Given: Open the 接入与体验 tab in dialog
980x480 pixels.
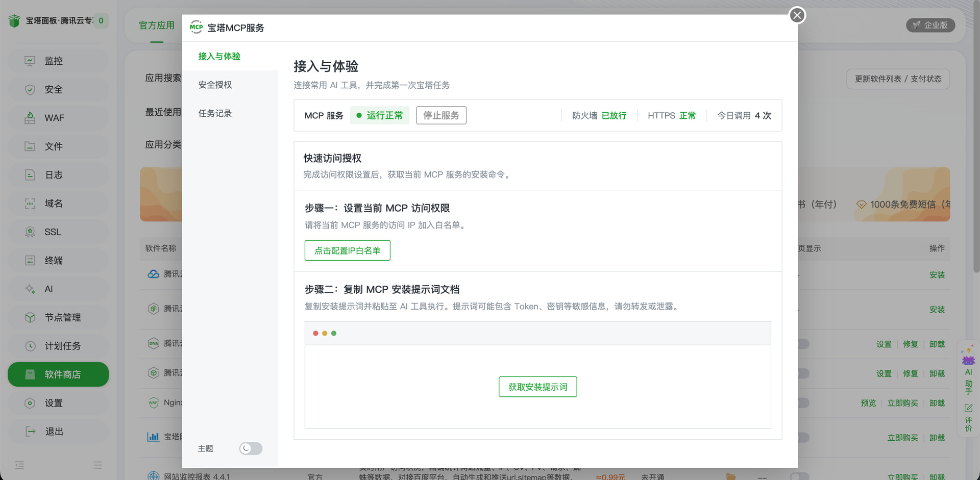Looking at the screenshot, I should [219, 56].
